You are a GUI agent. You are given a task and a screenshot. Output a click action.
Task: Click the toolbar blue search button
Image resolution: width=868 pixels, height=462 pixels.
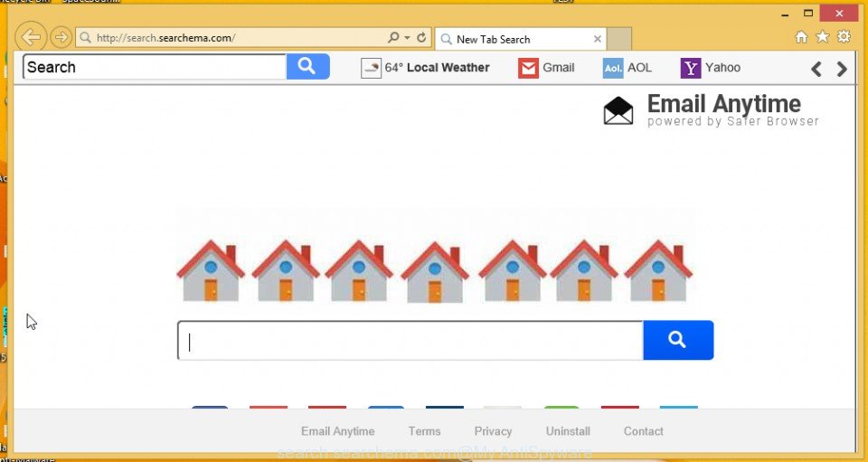307,67
